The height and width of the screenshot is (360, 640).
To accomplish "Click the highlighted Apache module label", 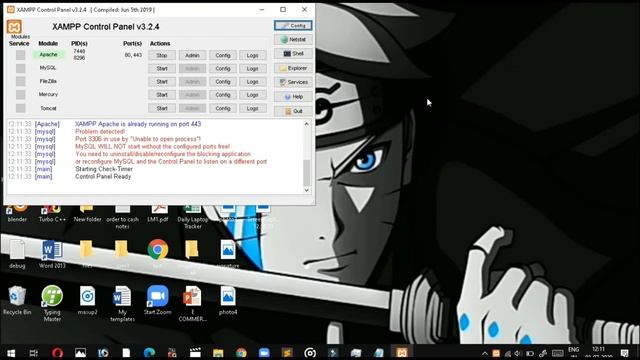I will [48, 55].
